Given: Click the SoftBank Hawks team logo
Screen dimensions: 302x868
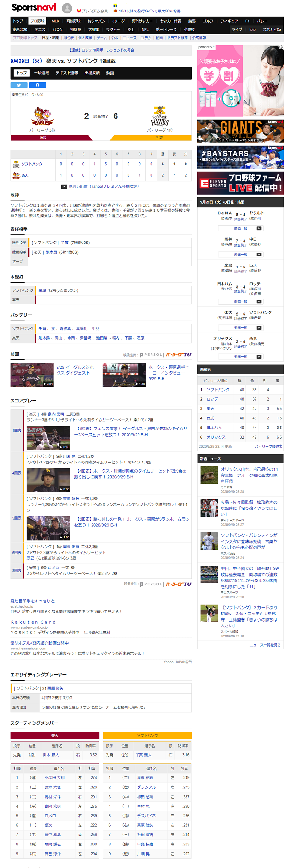Looking at the screenshot, I should 160,116.
